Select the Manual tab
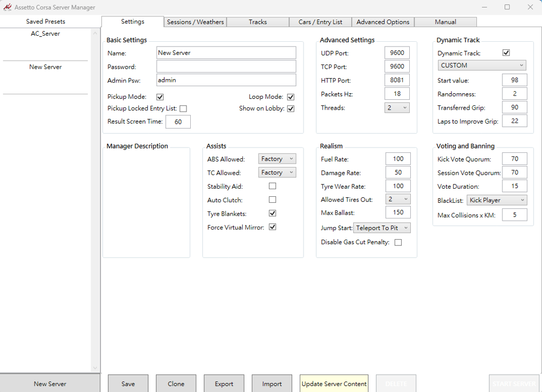This screenshot has height=392, width=542. pyautogui.click(x=446, y=22)
